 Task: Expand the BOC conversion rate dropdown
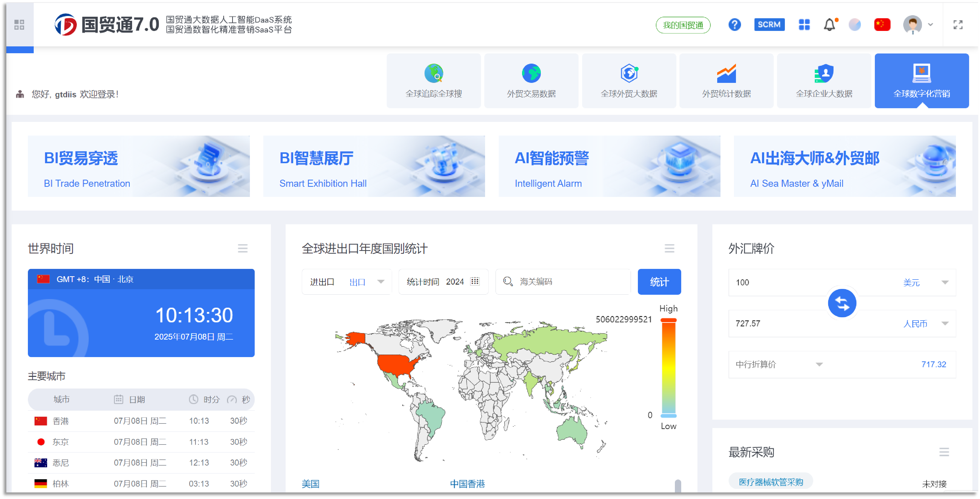coord(819,364)
